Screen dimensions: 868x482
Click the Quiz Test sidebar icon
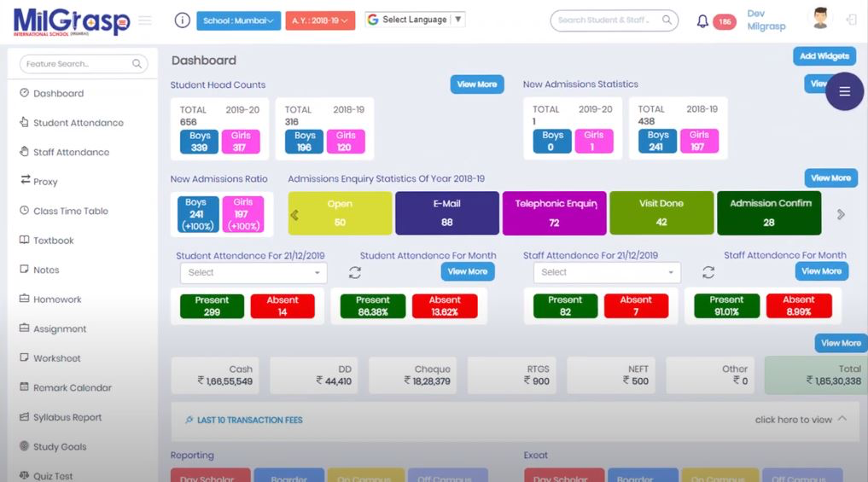(25, 475)
